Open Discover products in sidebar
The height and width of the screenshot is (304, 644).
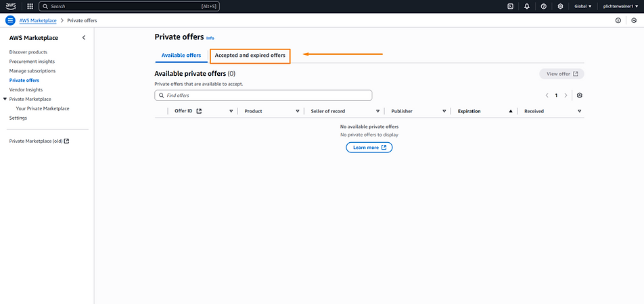point(28,52)
